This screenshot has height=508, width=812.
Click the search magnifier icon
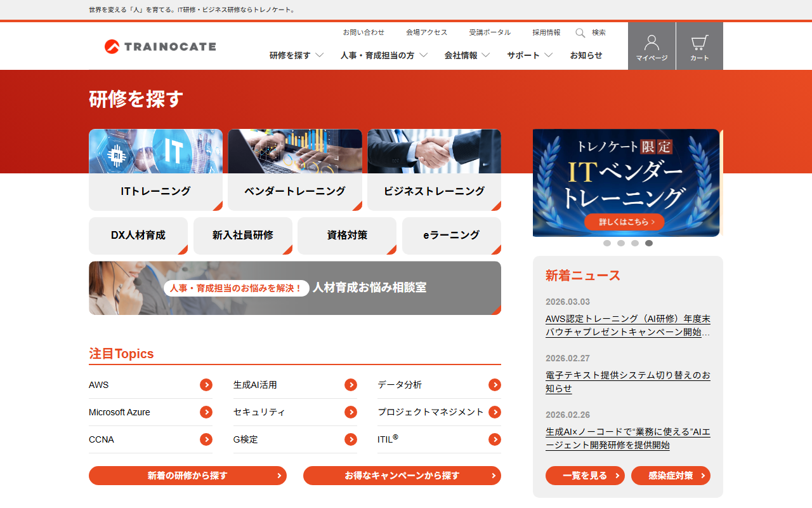click(x=580, y=33)
